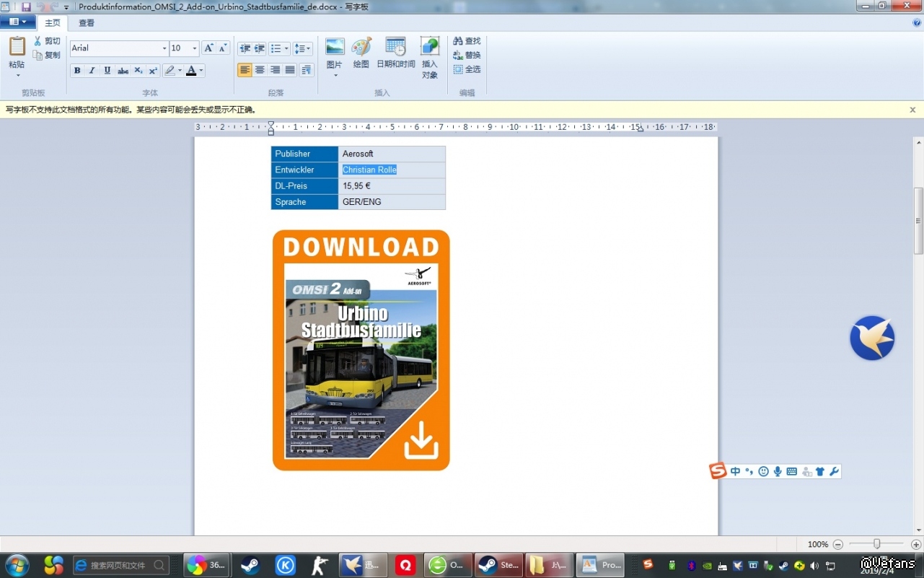The image size is (924, 578).
Task: Click the 查找 (Find) button
Action: pyautogui.click(x=467, y=41)
